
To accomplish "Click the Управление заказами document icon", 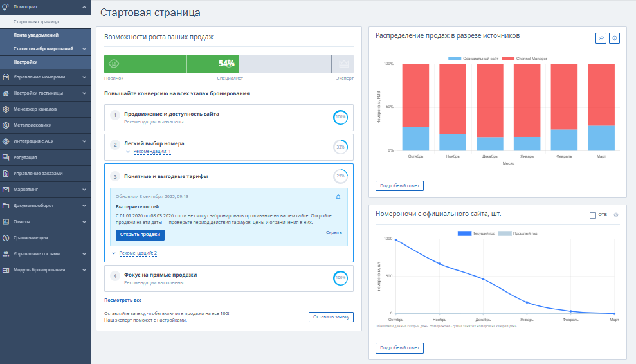I will pos(6,173).
